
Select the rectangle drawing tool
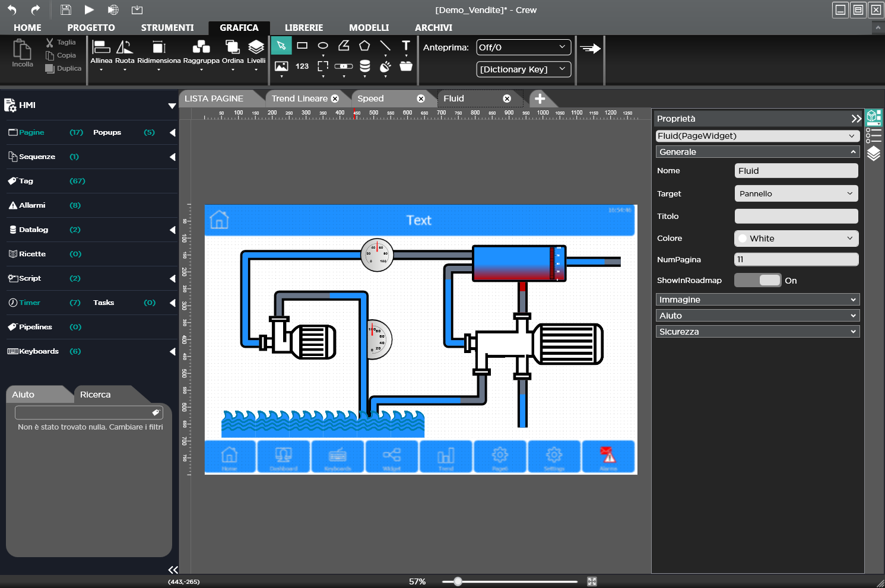(x=302, y=46)
